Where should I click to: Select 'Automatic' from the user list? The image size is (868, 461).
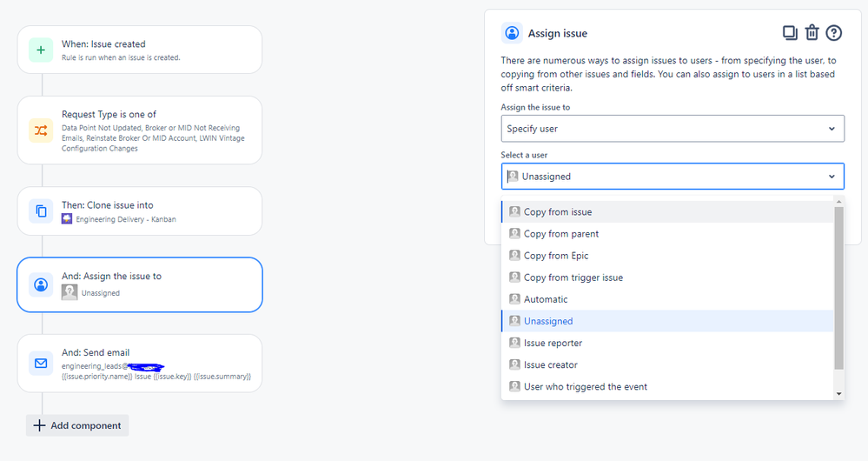[x=667, y=299]
